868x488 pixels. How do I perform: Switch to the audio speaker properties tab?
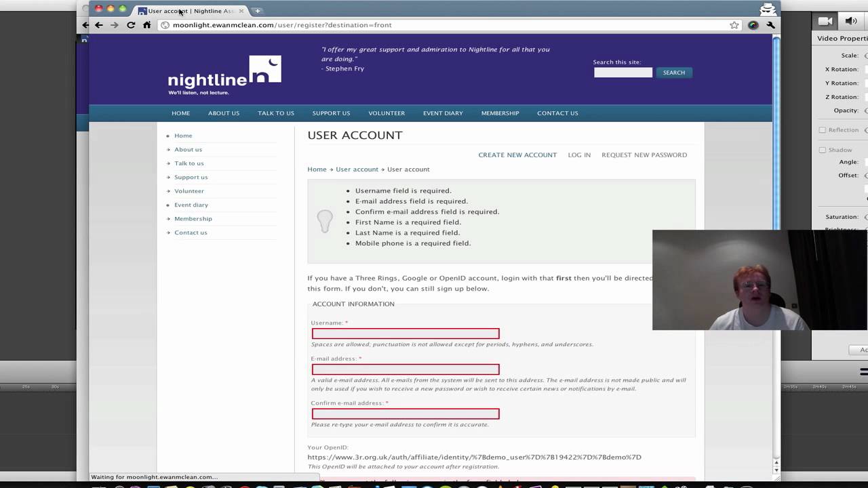click(852, 21)
